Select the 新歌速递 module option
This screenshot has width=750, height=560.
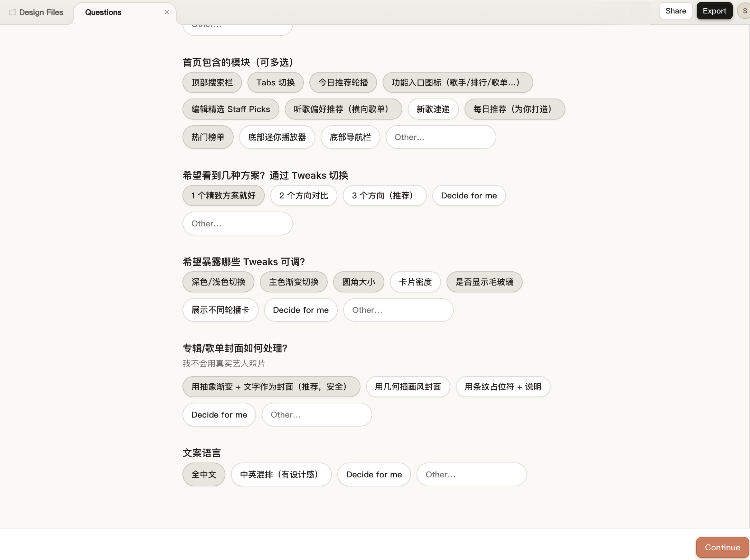point(433,109)
